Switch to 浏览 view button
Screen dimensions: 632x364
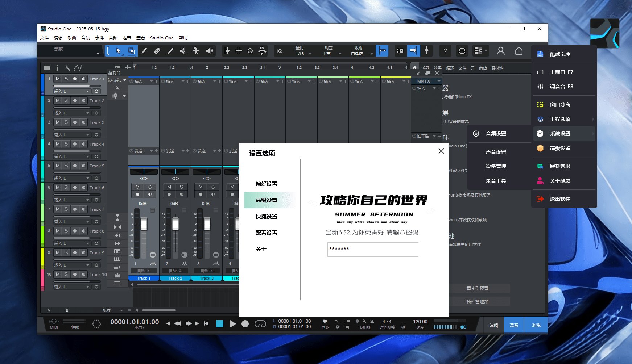(x=536, y=325)
